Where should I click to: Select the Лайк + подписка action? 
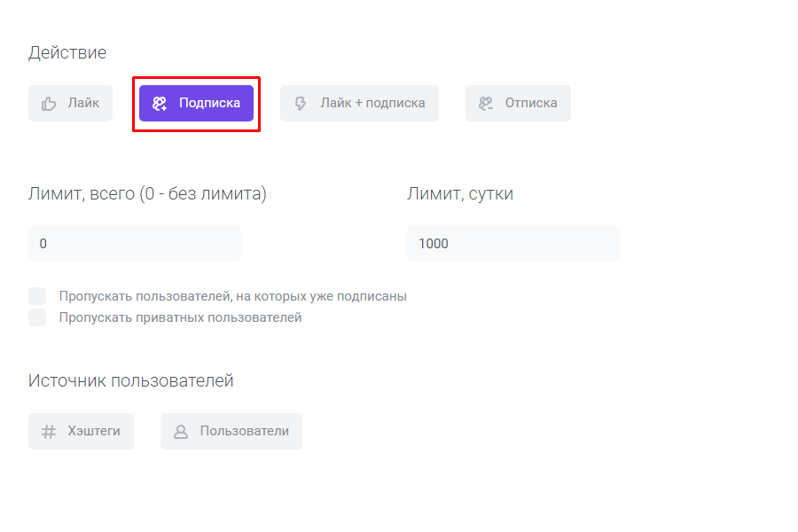359,104
